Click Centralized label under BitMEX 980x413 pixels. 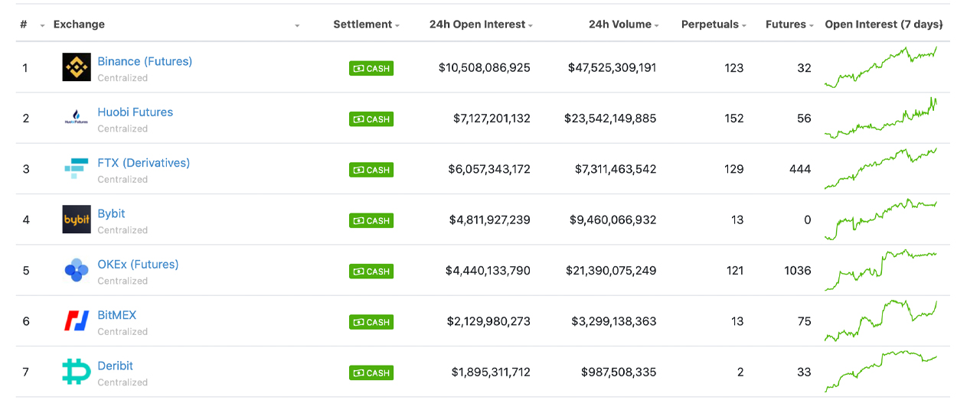click(x=122, y=332)
